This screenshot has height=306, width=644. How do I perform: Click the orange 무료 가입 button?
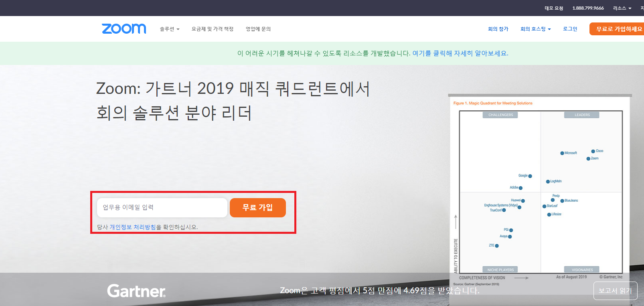[x=258, y=208]
